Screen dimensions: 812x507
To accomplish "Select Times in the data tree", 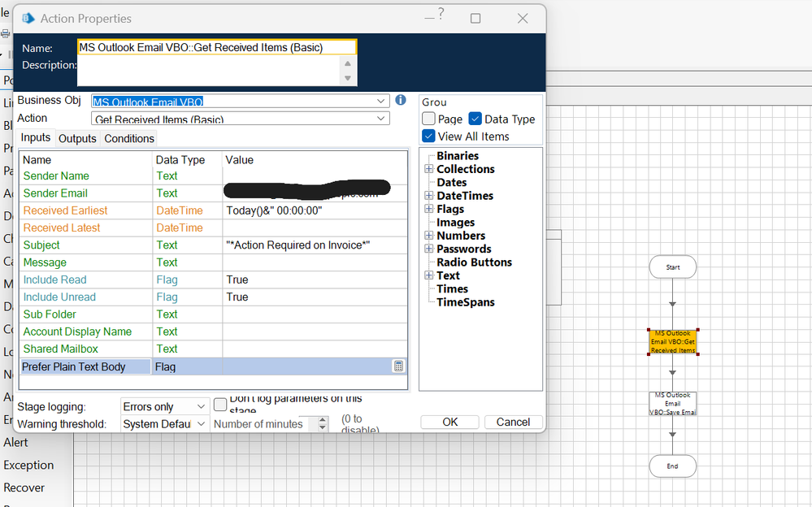I will (452, 288).
